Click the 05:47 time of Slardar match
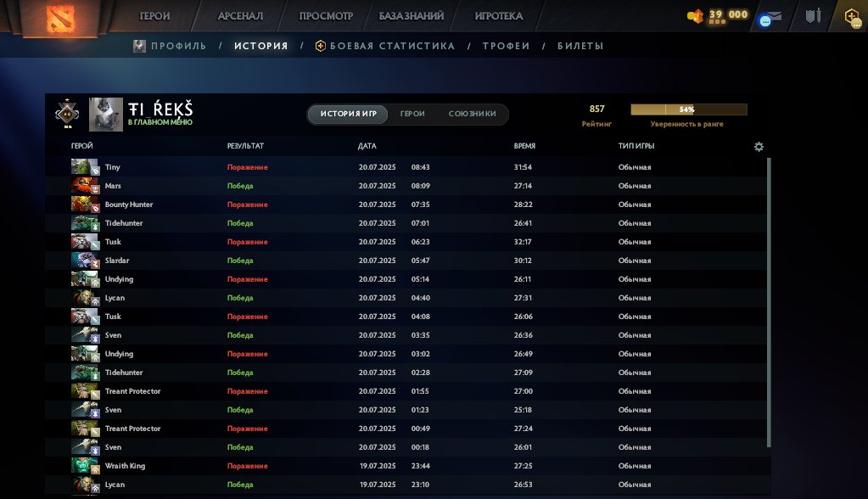This screenshot has height=499, width=868. (x=420, y=261)
